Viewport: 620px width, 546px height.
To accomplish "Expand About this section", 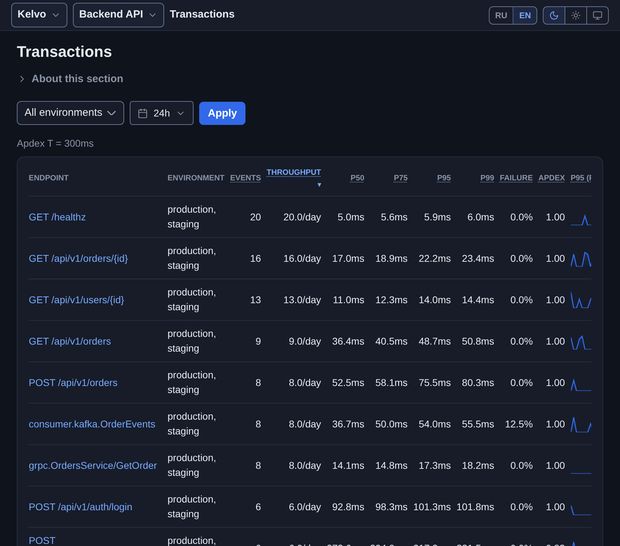I will pos(70,79).
